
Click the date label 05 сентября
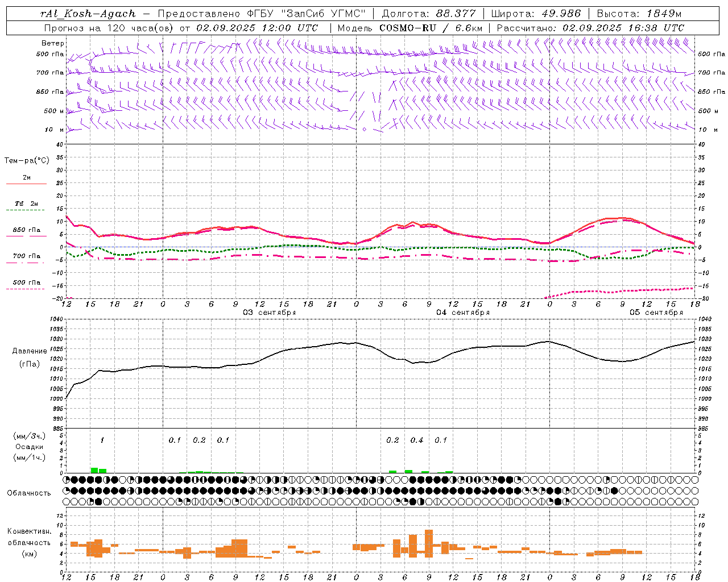point(656,313)
